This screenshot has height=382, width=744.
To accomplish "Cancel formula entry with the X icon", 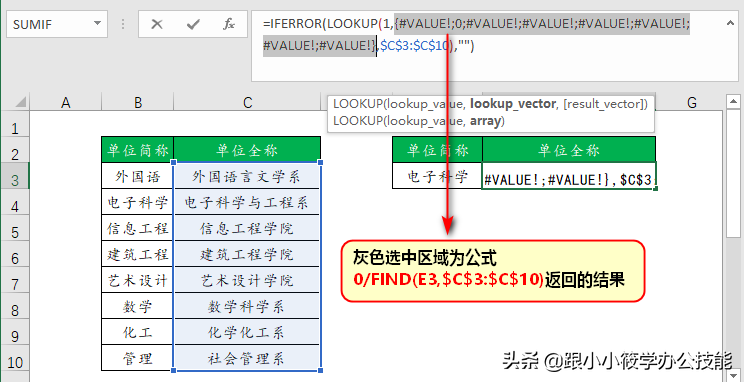I will 157,24.
